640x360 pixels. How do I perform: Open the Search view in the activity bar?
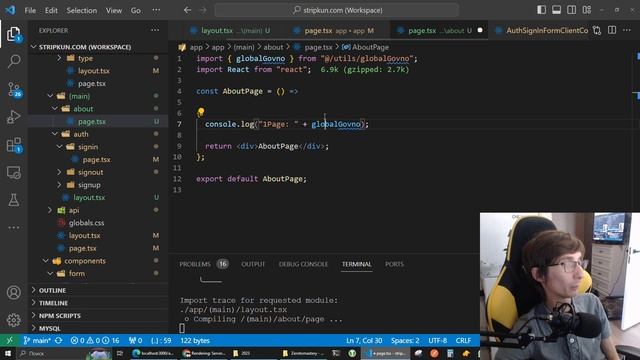(13, 61)
